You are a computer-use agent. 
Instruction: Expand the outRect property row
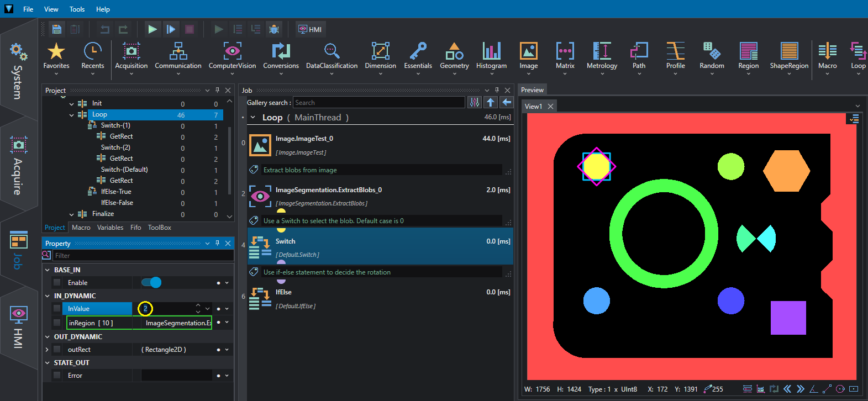(47, 350)
